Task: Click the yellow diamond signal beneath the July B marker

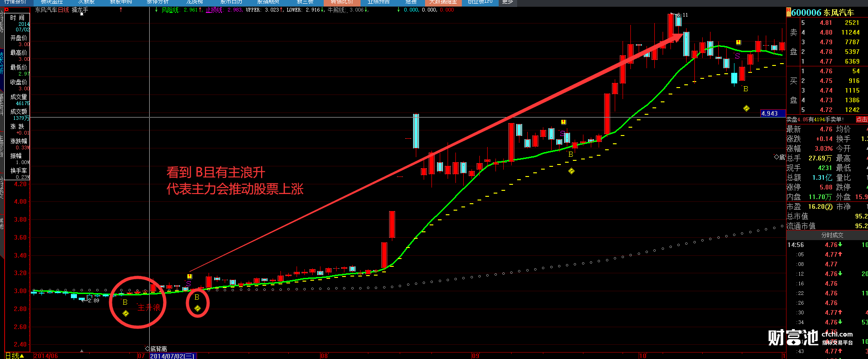Action: (x=198, y=308)
